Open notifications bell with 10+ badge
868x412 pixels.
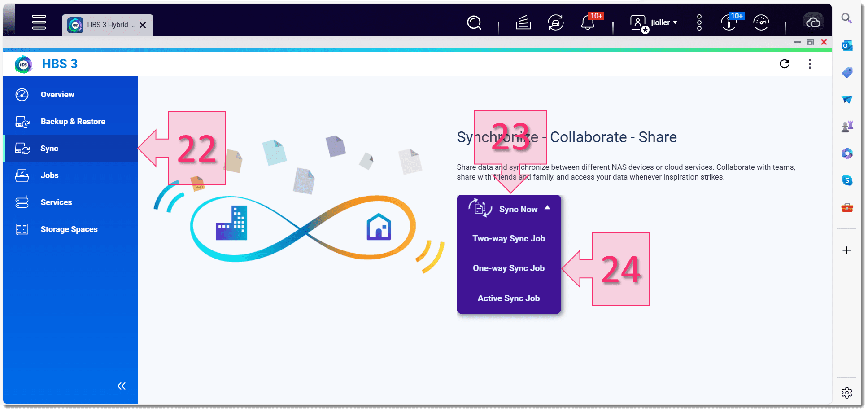[588, 22]
